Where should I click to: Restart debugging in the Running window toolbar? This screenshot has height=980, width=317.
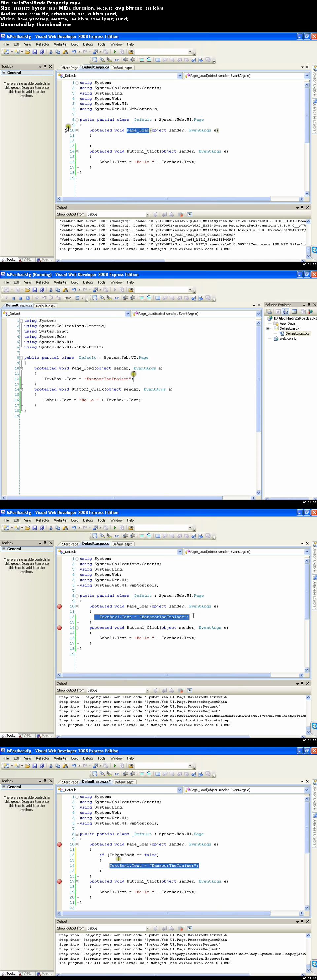click(x=28, y=298)
